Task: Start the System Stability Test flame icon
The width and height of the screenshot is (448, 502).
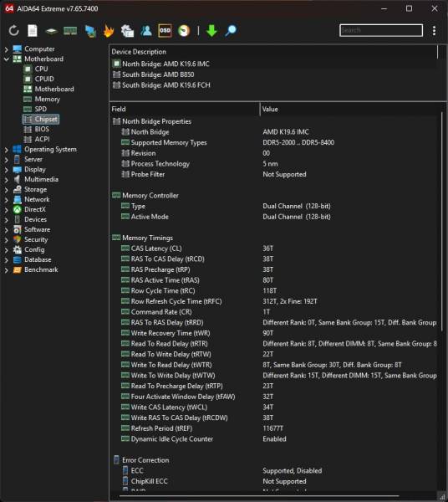Action: pos(109,31)
